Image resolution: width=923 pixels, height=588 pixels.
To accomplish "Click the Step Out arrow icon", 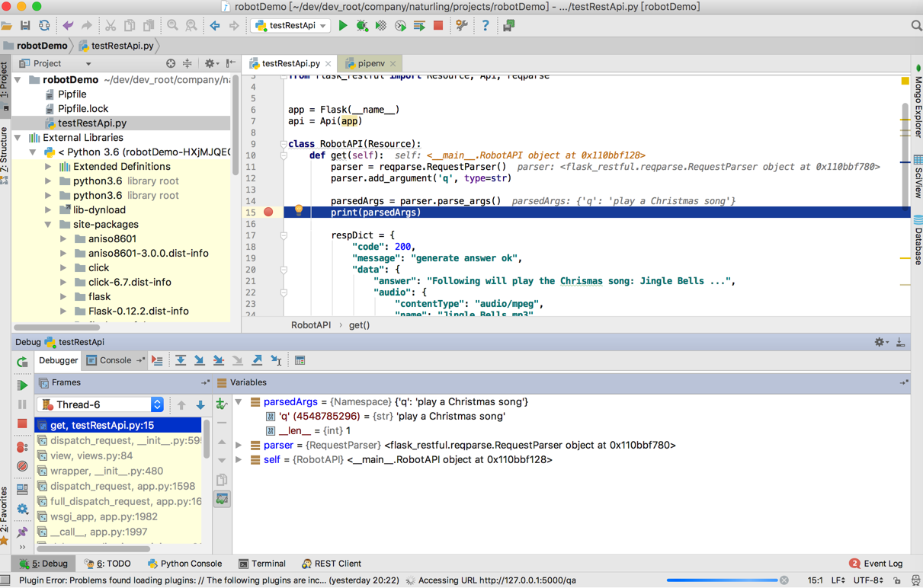I will click(x=257, y=361).
